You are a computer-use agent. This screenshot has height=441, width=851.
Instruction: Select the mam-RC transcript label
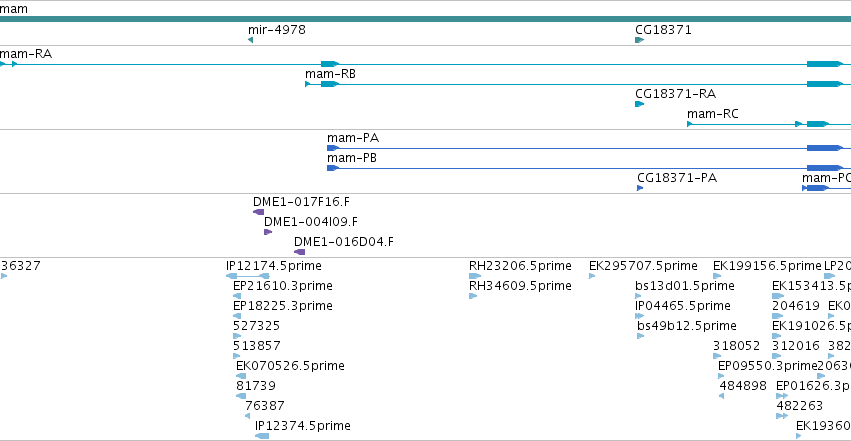pos(713,114)
